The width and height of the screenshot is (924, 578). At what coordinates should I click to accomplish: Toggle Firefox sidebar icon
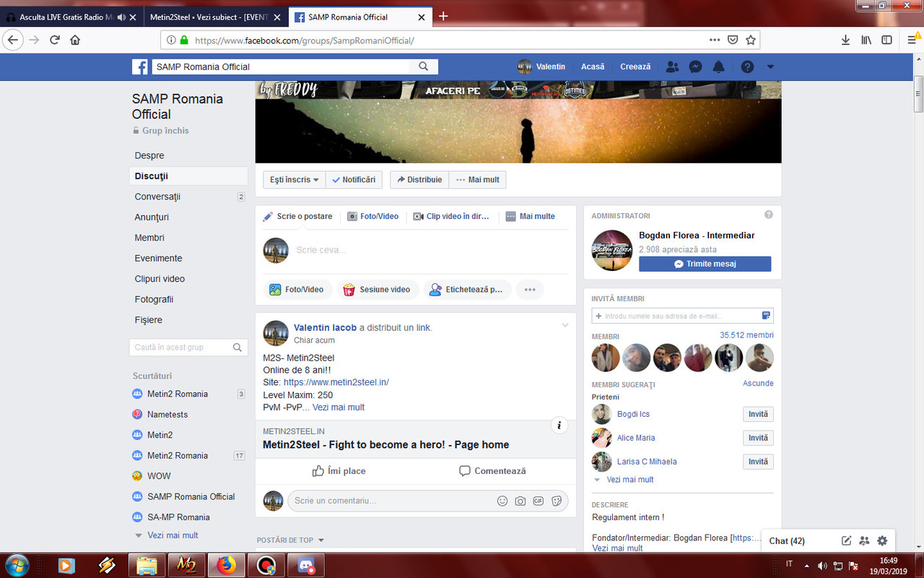point(886,40)
